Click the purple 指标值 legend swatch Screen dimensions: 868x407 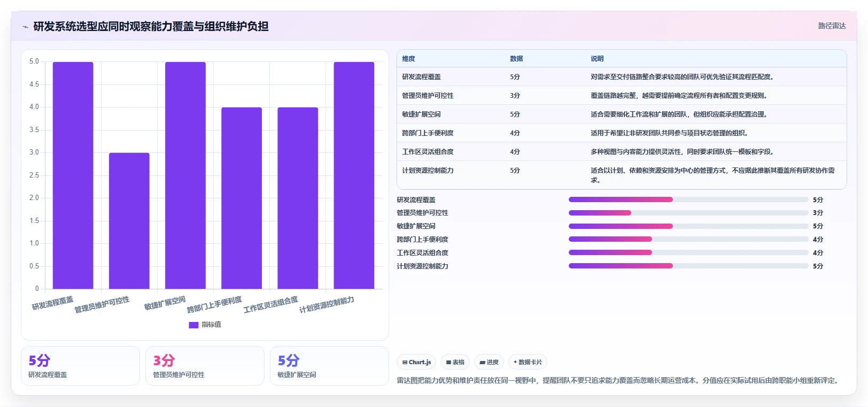[193, 325]
